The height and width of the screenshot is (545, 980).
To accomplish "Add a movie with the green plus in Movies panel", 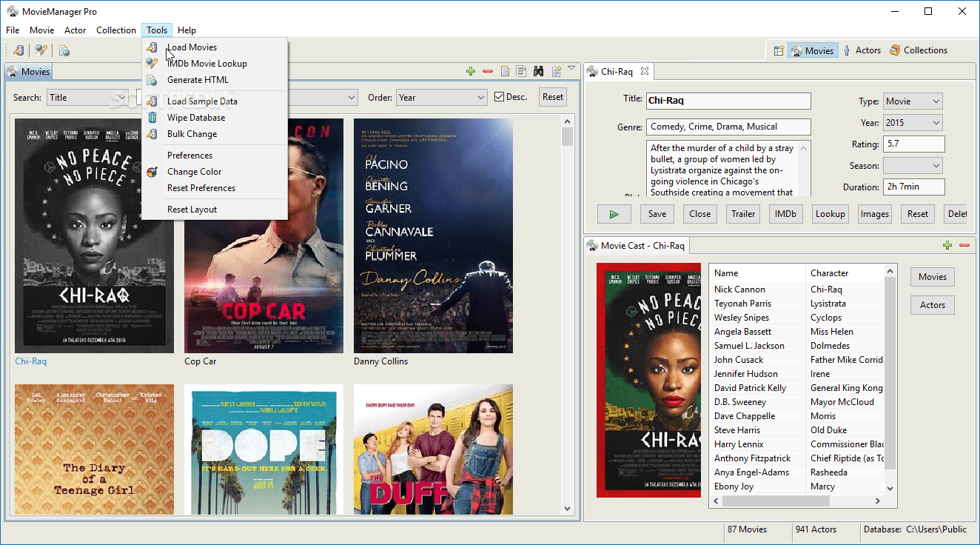I will (470, 71).
